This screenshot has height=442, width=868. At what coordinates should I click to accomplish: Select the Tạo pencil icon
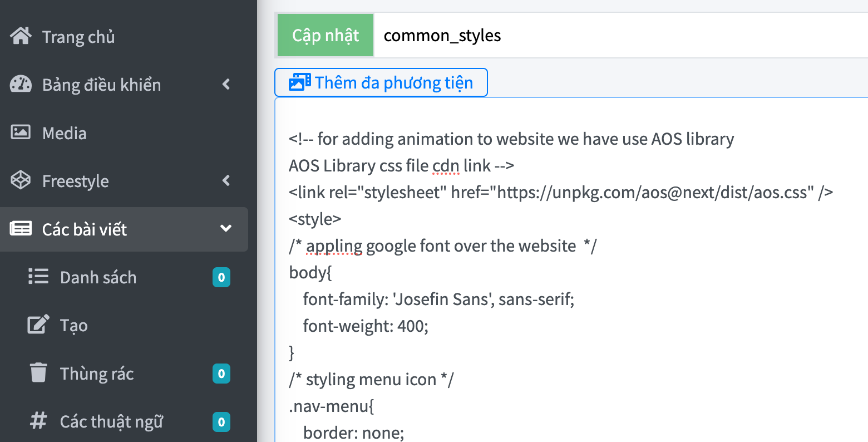click(x=38, y=325)
